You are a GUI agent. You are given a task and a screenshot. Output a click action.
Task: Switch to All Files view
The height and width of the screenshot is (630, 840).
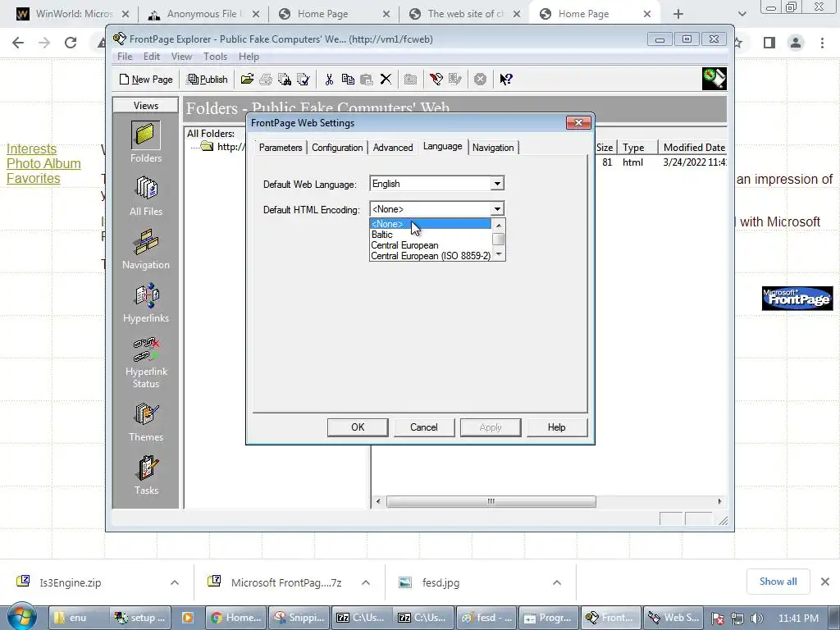(145, 195)
